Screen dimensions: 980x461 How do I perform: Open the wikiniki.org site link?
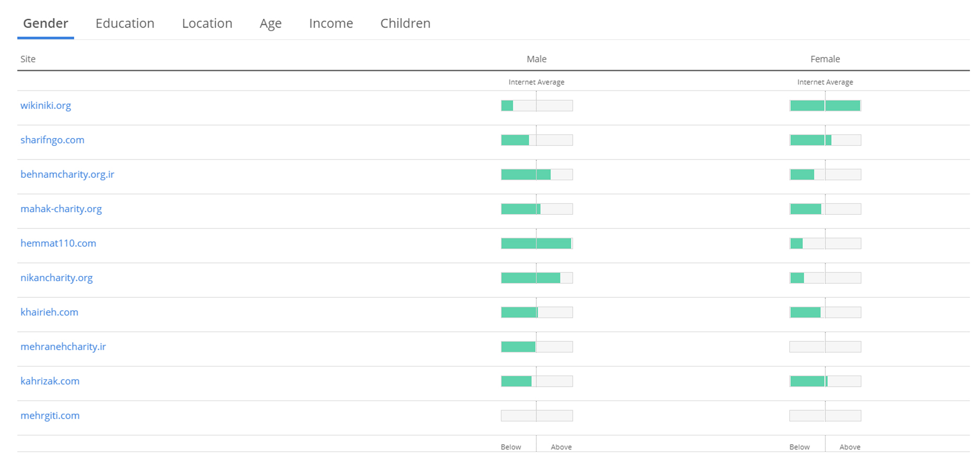point(45,106)
